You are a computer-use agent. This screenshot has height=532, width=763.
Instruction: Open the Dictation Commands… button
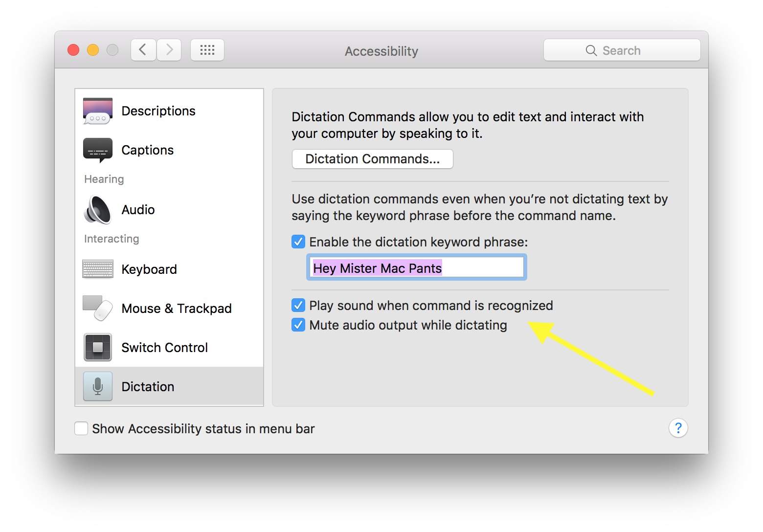click(373, 159)
